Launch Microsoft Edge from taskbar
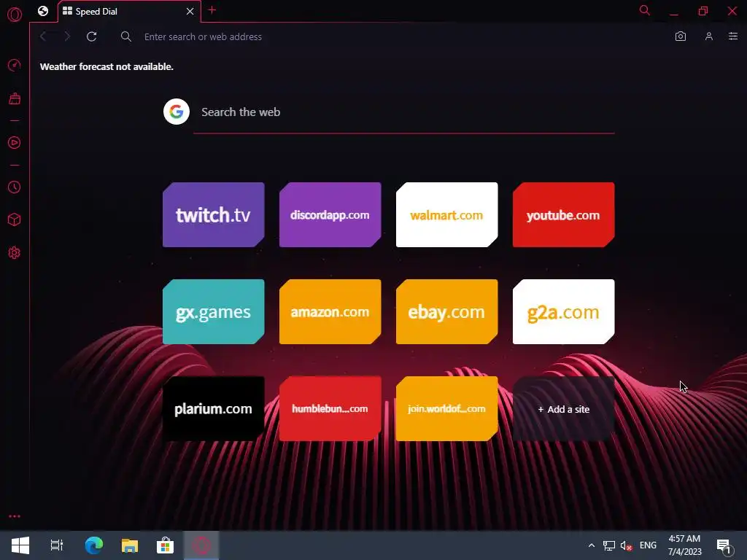747x560 pixels. pos(94,545)
